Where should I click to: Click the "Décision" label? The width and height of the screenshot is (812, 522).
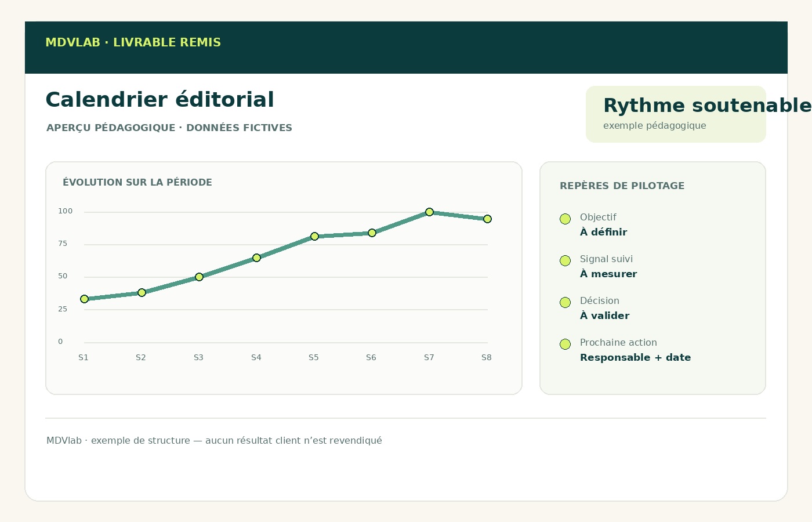coord(600,300)
